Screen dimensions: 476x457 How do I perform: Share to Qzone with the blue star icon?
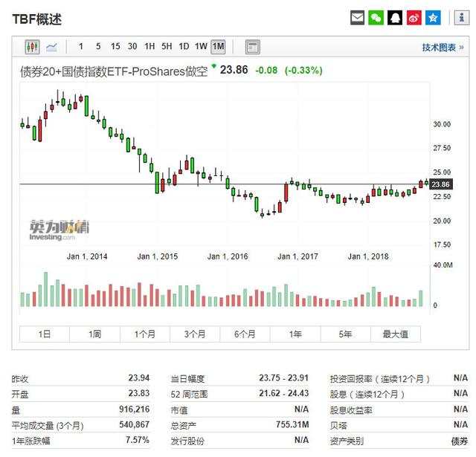pos(433,18)
